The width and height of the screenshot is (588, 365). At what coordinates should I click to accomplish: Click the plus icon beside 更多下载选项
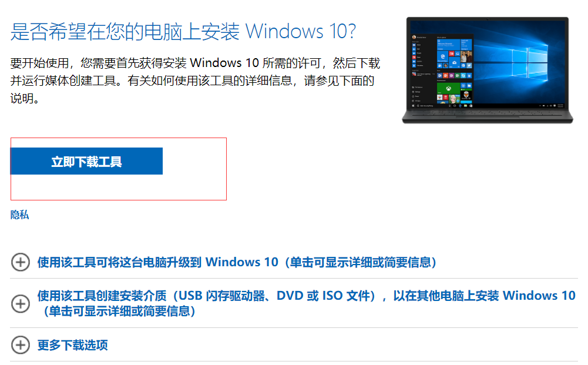tap(20, 344)
